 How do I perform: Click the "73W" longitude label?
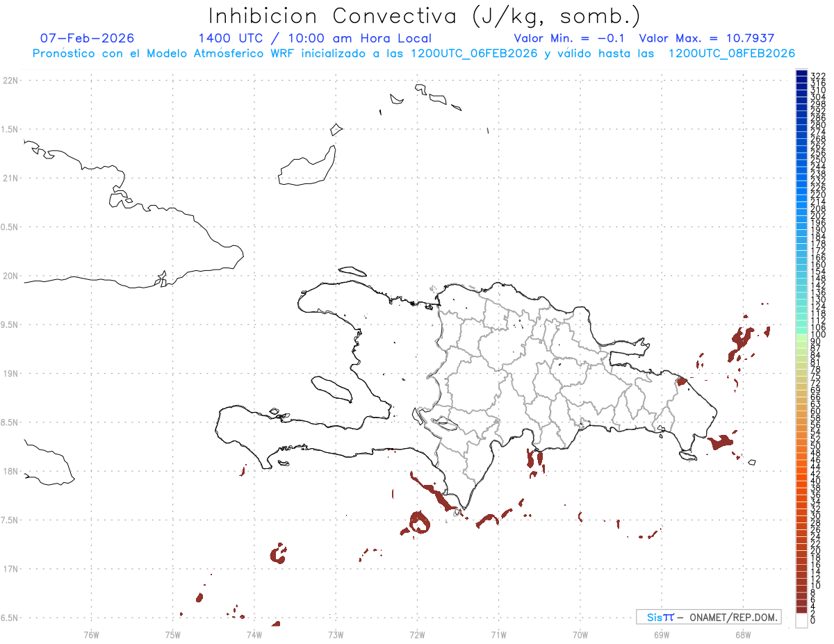(336, 635)
